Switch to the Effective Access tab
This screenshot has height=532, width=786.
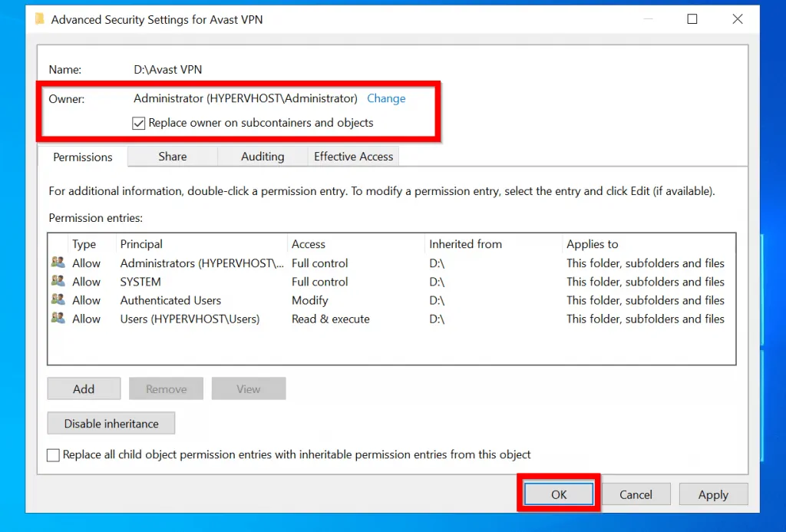pyautogui.click(x=353, y=156)
